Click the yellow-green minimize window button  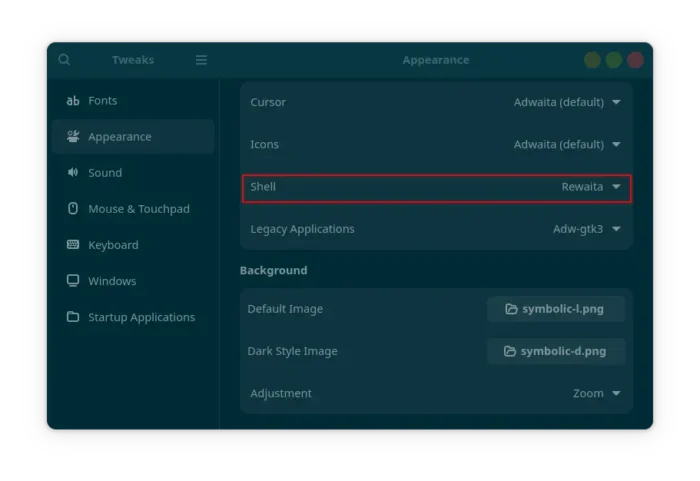[x=593, y=60]
